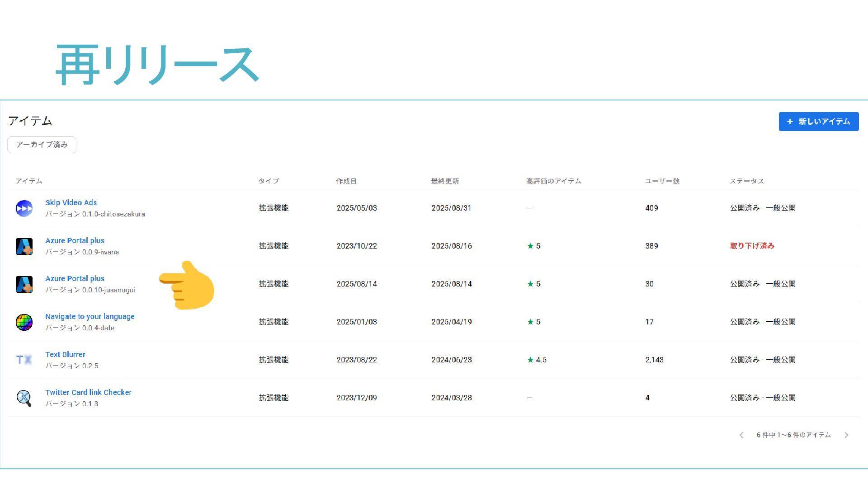Screen dimensions: 868x488
Task: Open the Text Blurrer item link
Action: (x=65, y=354)
